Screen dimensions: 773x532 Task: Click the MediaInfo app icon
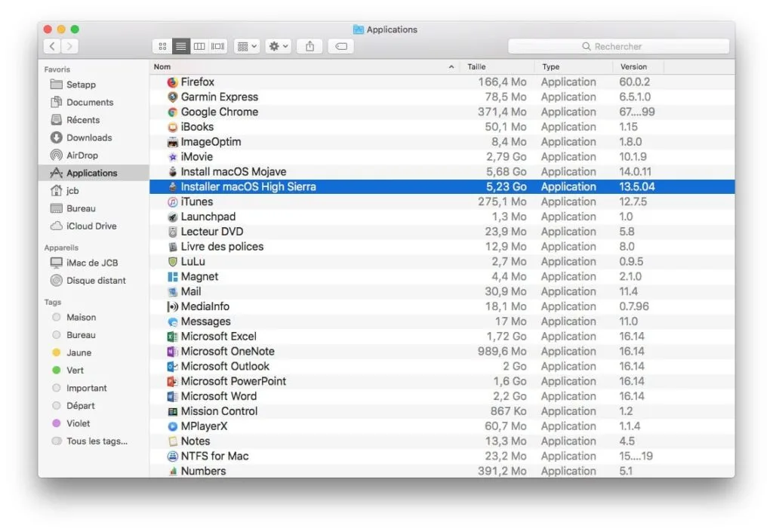(x=172, y=307)
